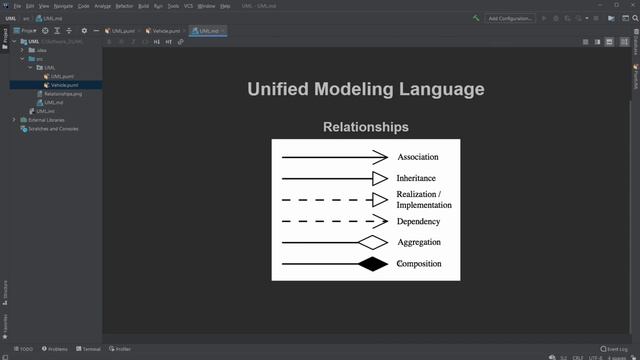Click the Run Anything icon near search
Image resolution: width=640 pixels, height=360 pixels.
point(625,18)
